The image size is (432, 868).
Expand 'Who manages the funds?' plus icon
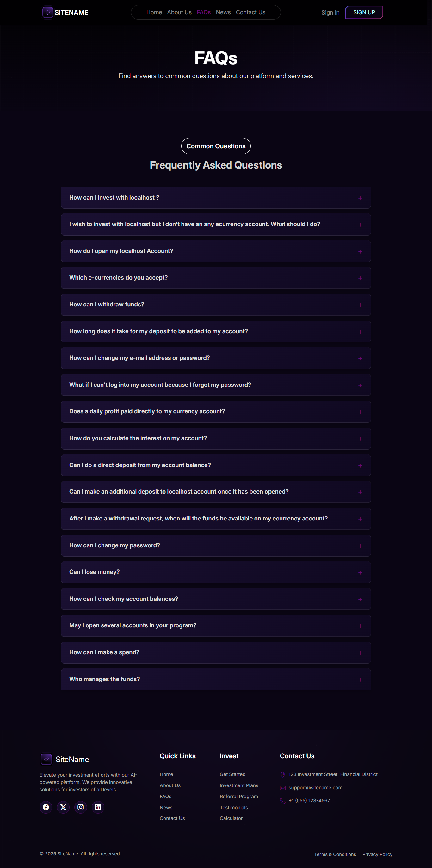(360, 680)
